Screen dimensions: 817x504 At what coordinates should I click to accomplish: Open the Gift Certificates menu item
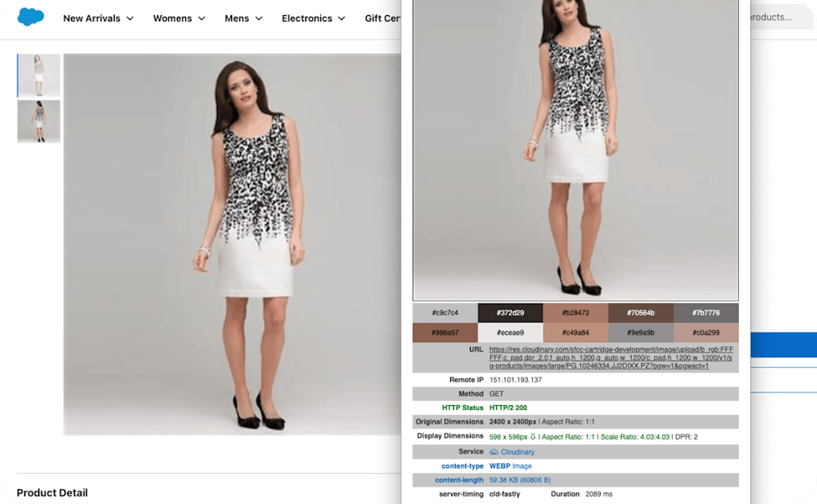[x=382, y=18]
